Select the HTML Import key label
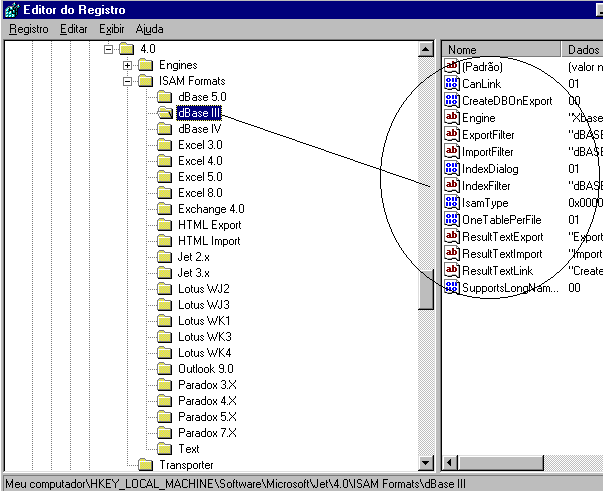The width and height of the screenshot is (603, 491). [209, 241]
